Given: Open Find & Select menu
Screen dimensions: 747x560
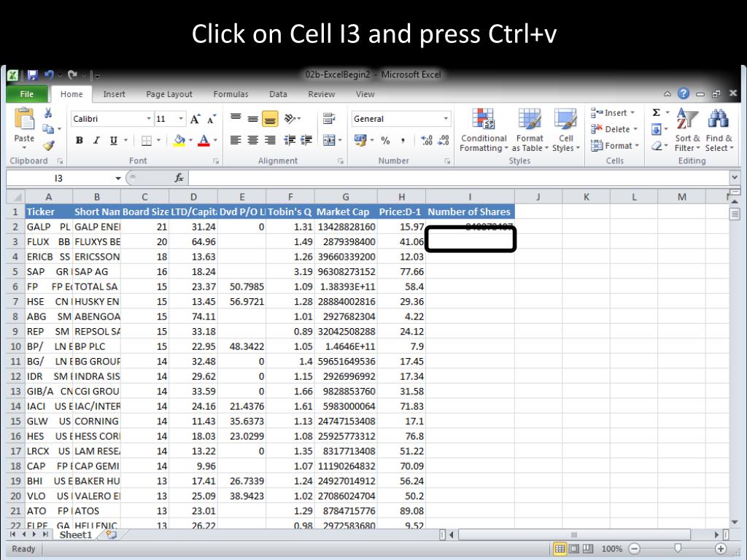Looking at the screenshot, I should click(719, 130).
